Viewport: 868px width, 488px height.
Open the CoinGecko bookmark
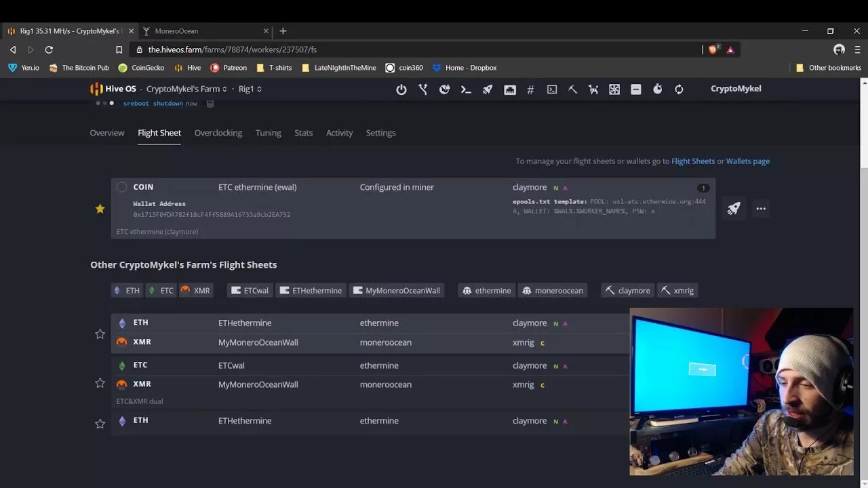point(141,68)
